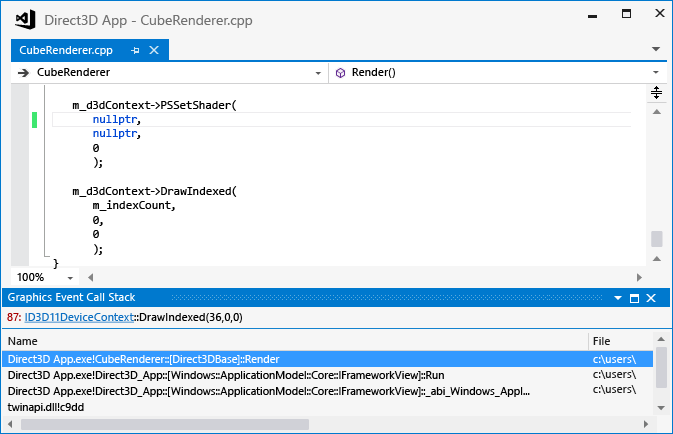Open the ID3D11DeviceContext link
Viewport: 673px width, 434px height.
[x=79, y=317]
